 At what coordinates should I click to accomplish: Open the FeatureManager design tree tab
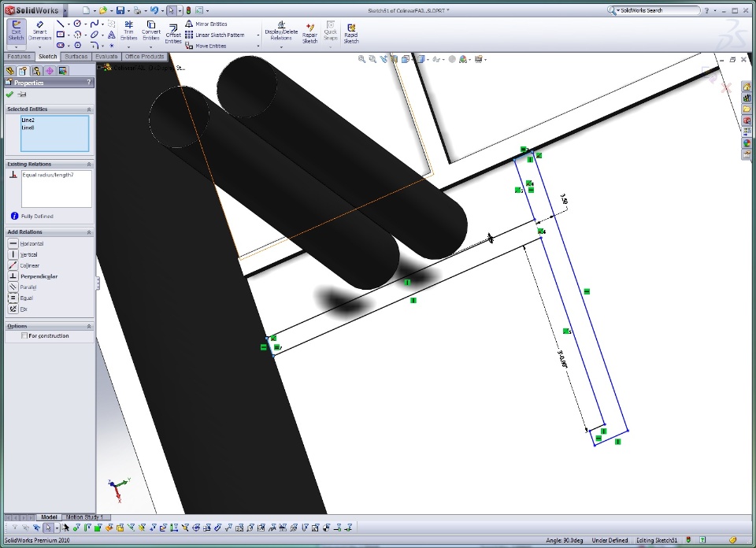pos(9,71)
